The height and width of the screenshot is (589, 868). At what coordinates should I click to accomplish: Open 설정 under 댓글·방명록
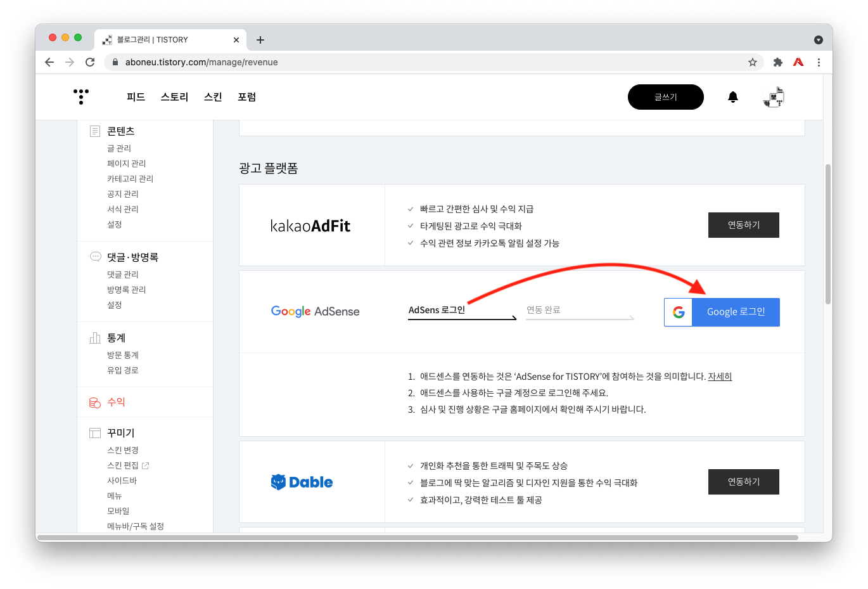pyautogui.click(x=115, y=305)
